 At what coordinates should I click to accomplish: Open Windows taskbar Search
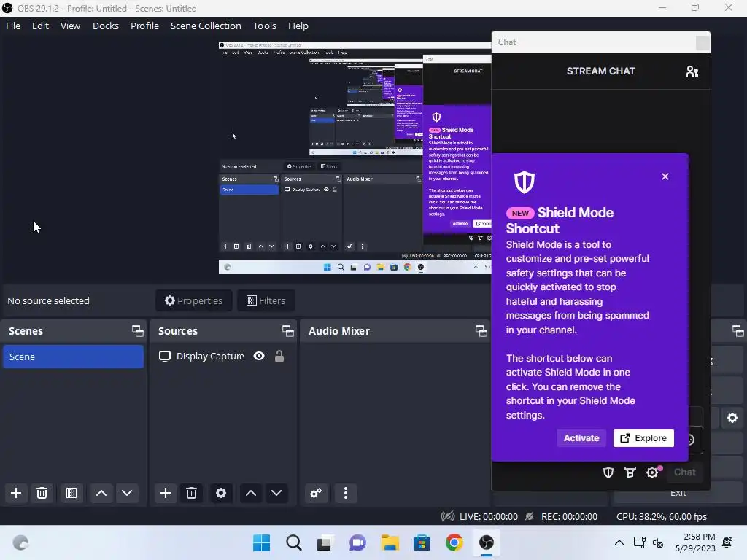pyautogui.click(x=294, y=542)
